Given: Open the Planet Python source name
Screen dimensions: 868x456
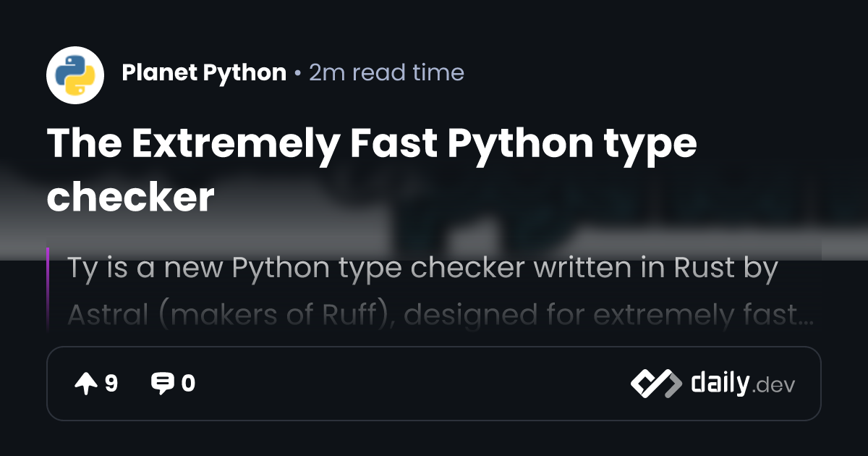Looking at the screenshot, I should (204, 72).
